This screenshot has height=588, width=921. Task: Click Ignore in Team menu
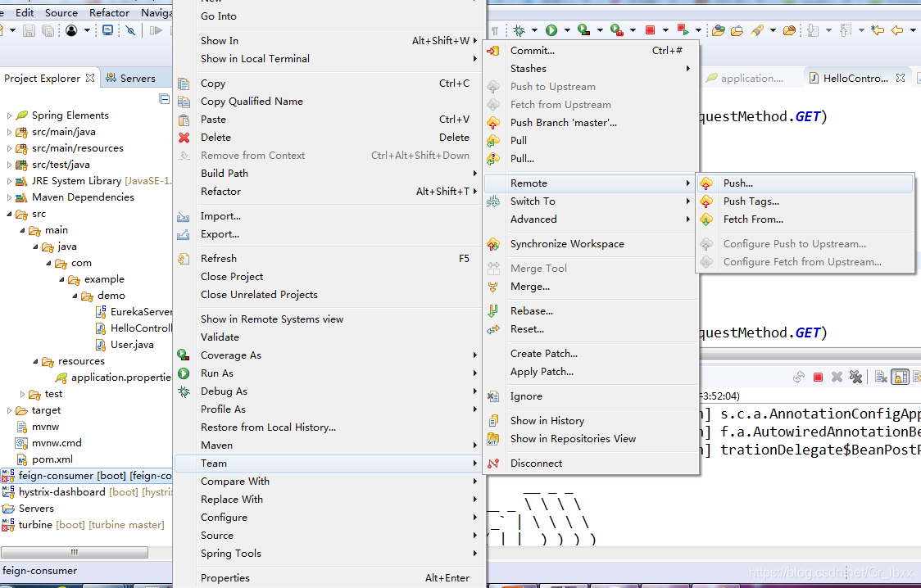(x=591, y=396)
